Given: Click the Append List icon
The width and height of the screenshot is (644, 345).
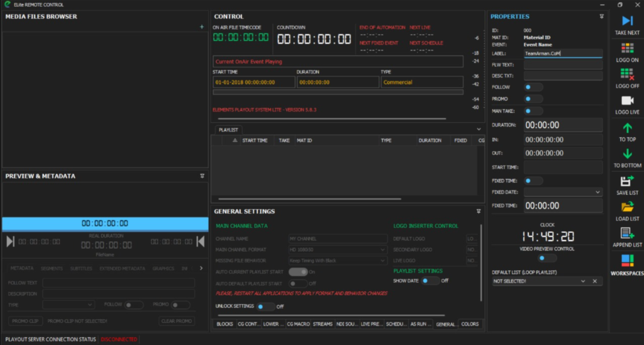Looking at the screenshot, I should tap(627, 234).
